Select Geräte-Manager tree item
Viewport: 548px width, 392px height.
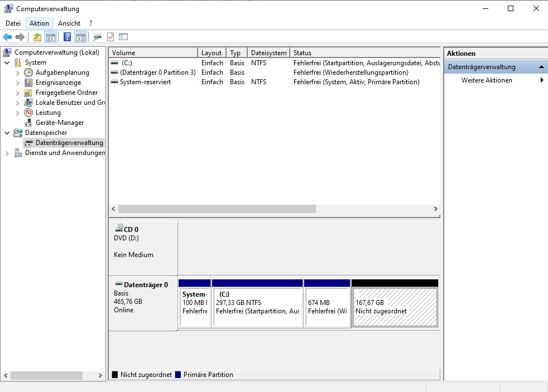point(59,123)
